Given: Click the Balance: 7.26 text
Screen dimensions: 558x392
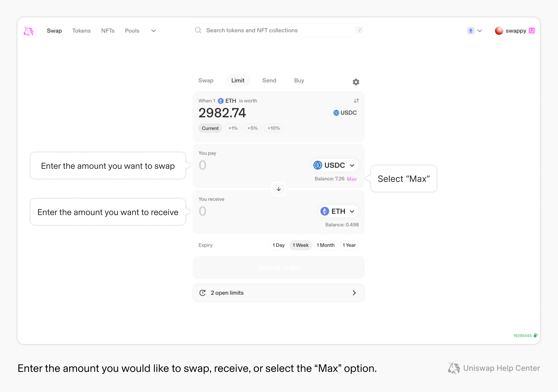Looking at the screenshot, I should (x=329, y=179).
